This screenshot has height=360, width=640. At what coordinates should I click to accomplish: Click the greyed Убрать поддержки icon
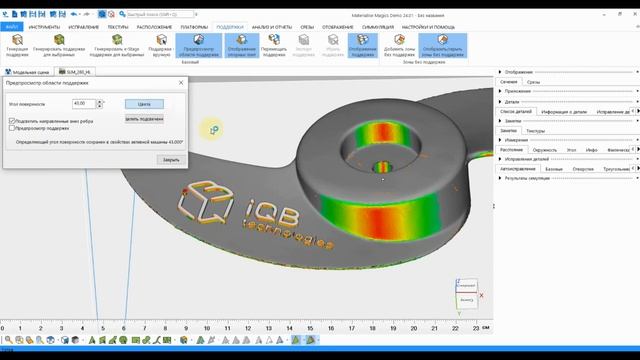point(333,45)
